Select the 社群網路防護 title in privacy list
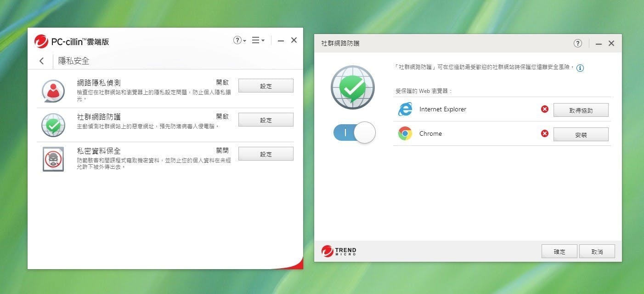This screenshot has height=294, width=644. [x=99, y=117]
